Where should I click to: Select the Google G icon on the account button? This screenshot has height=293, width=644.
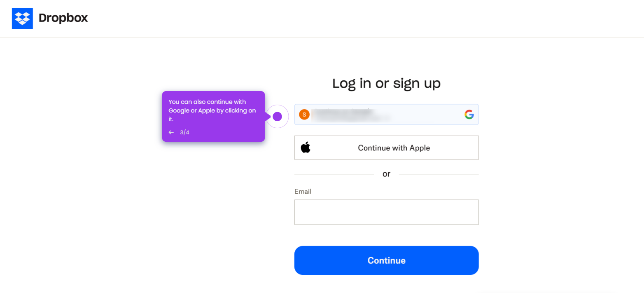469,115
